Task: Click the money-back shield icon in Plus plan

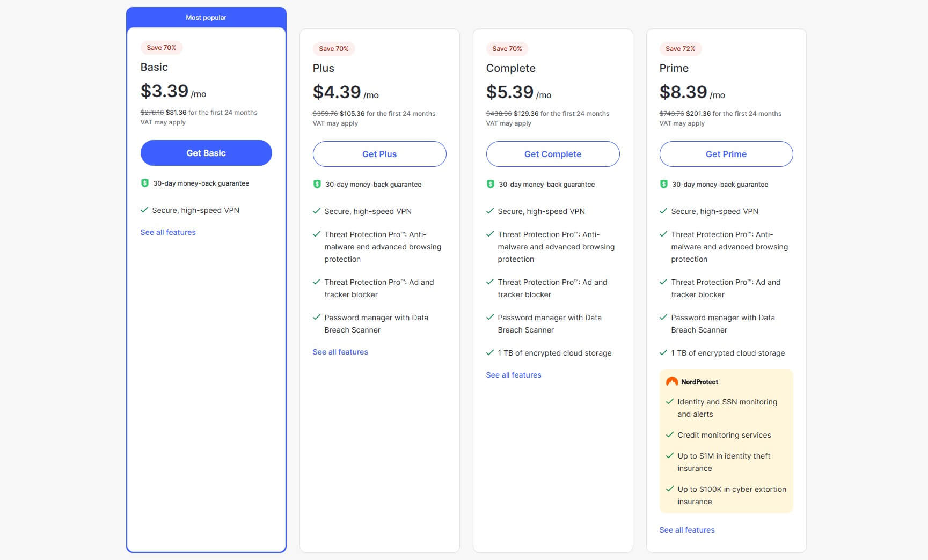Action: (317, 184)
